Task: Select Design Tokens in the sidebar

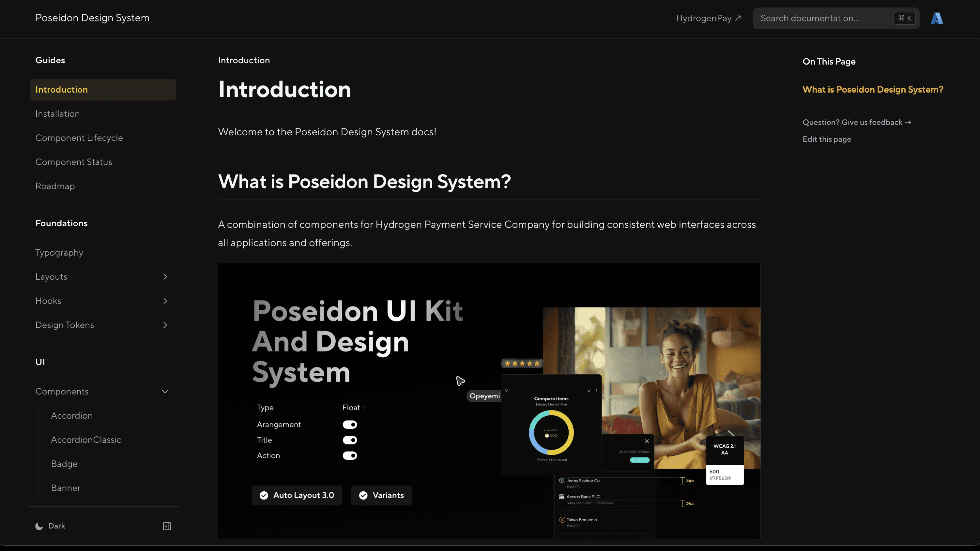Action: pos(65,325)
